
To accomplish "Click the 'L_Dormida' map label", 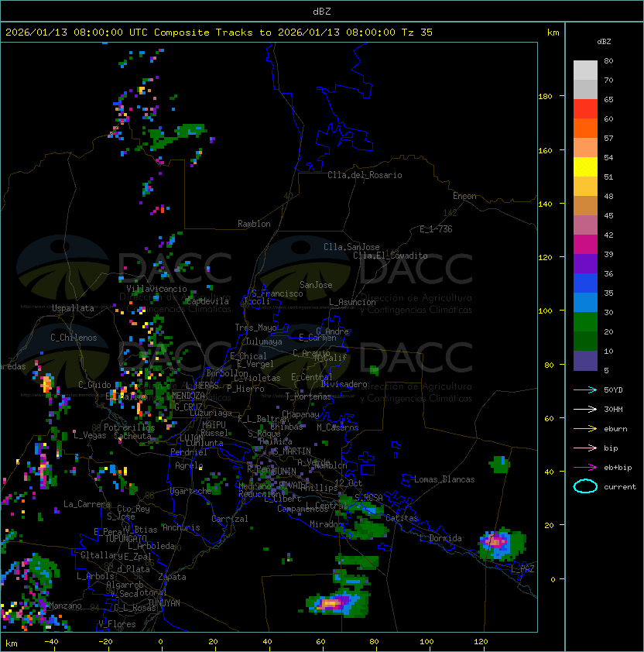I will pyautogui.click(x=440, y=538).
